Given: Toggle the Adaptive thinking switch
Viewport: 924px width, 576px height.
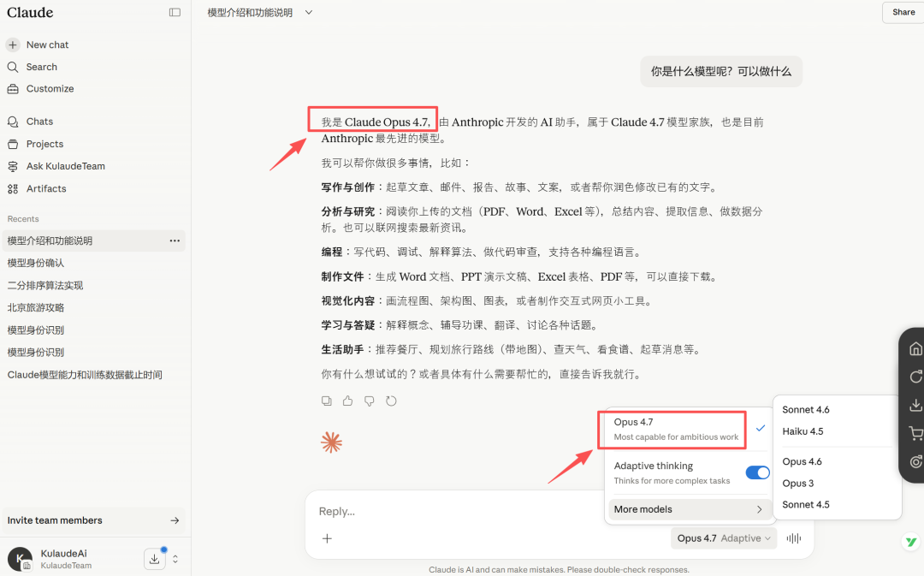Looking at the screenshot, I should point(757,472).
